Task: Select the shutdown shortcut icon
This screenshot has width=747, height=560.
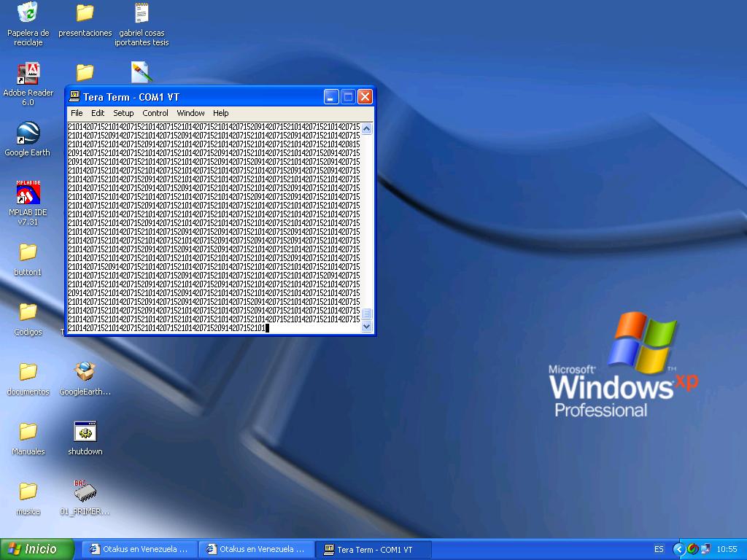Action: pos(85,432)
